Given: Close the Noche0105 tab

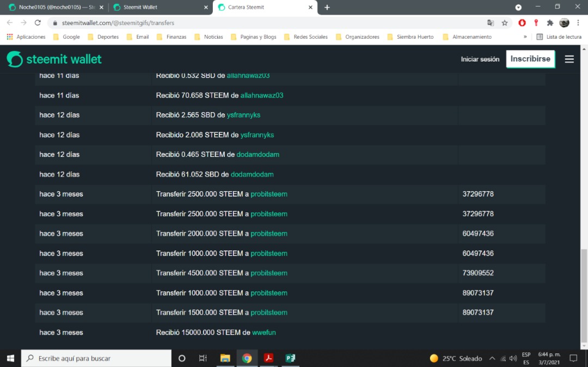Looking at the screenshot, I should [x=101, y=7].
